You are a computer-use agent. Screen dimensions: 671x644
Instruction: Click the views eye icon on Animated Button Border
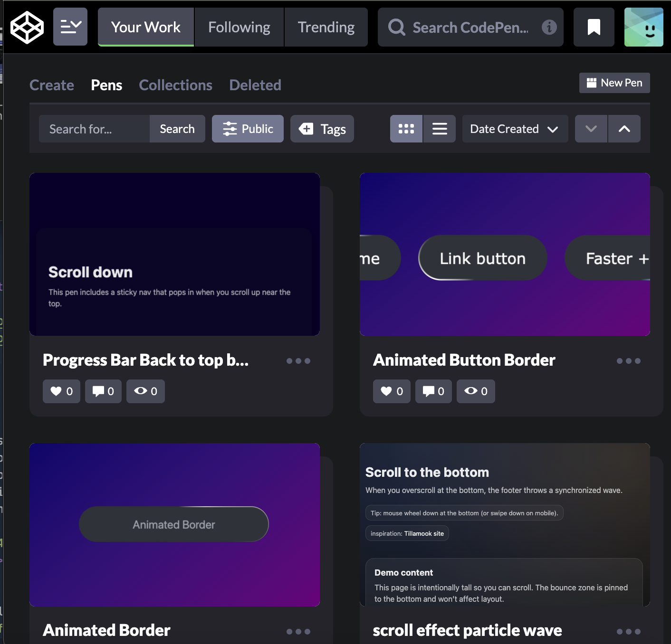point(475,391)
